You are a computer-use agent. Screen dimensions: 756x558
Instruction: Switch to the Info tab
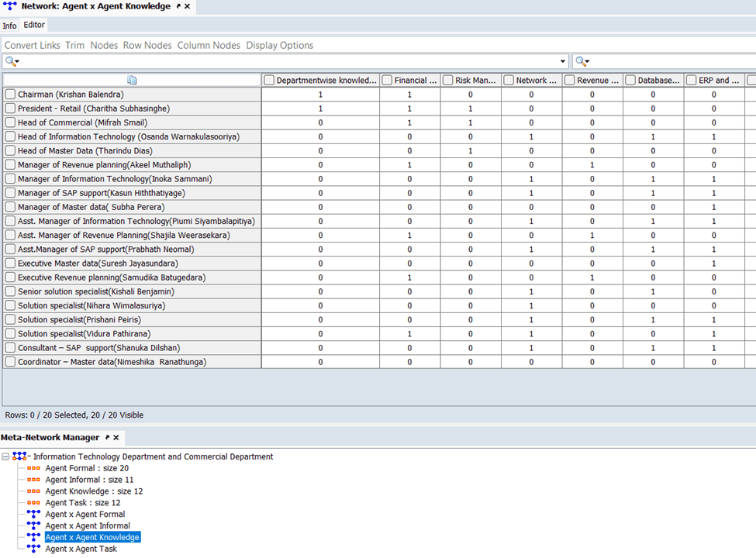pos(9,26)
